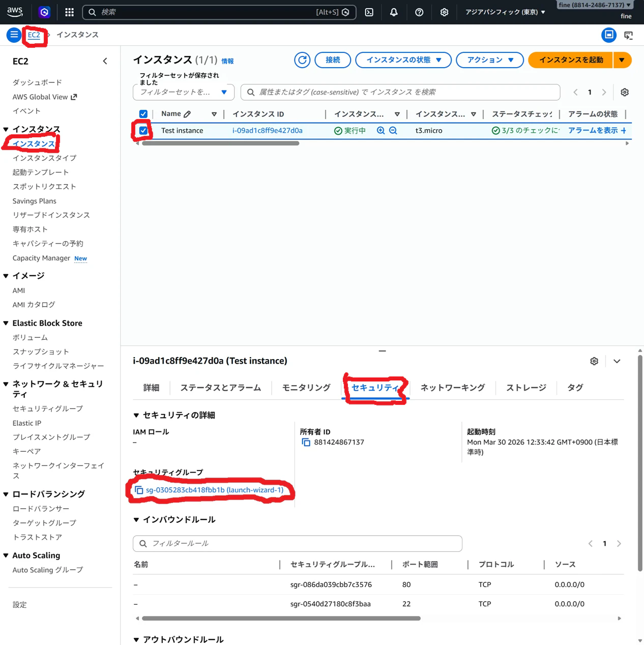Open セキュリティグループ in the sidebar
The width and height of the screenshot is (644, 645).
click(48, 409)
